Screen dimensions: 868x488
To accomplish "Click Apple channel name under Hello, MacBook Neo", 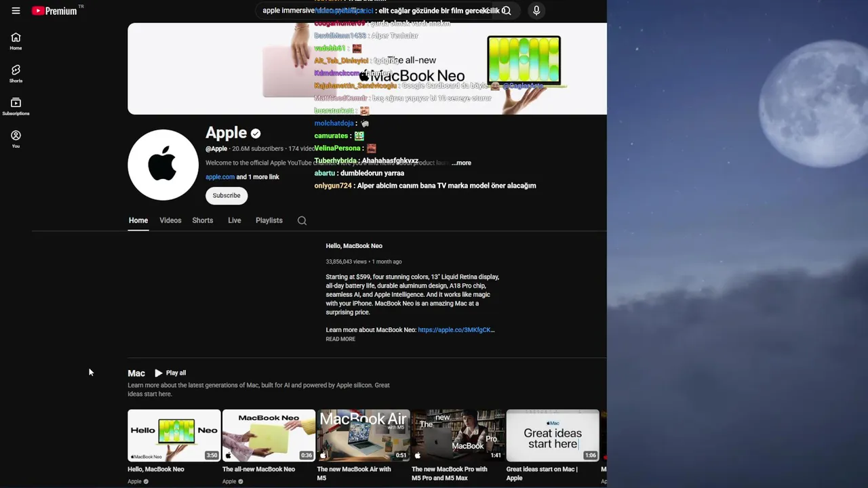I will pyautogui.click(x=135, y=481).
